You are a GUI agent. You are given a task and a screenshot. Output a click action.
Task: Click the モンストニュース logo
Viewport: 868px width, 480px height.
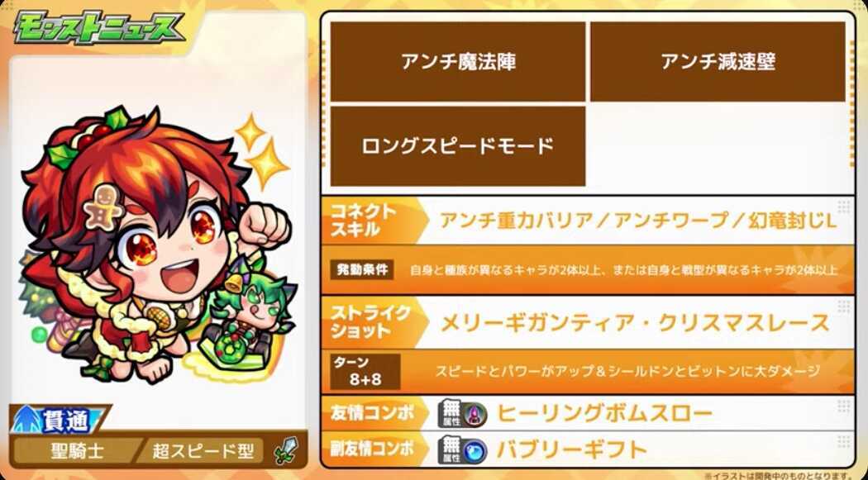(98, 28)
